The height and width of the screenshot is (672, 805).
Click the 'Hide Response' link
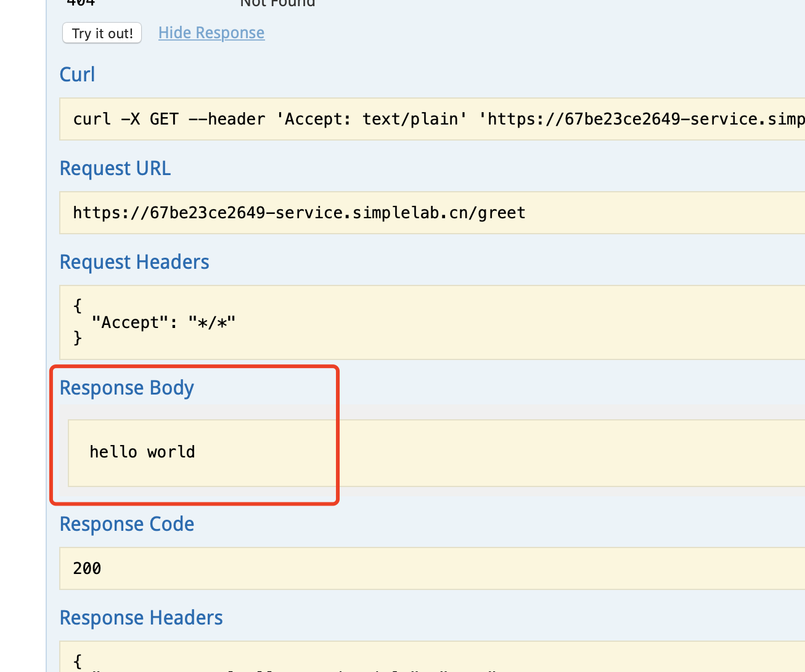211,33
